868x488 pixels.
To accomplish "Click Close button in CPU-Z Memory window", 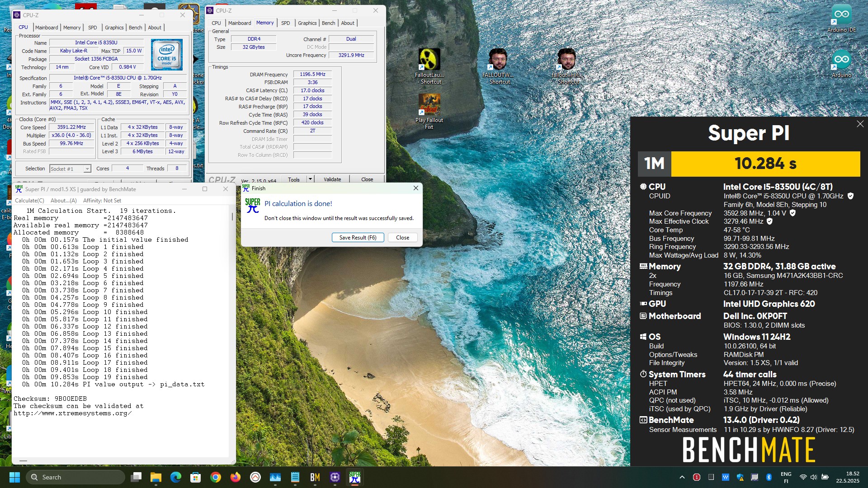I will 367,179.
